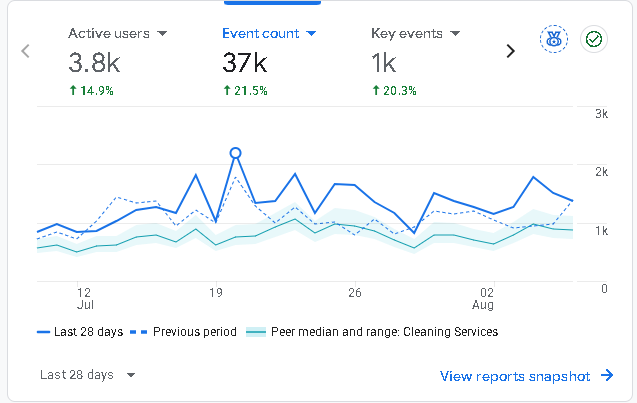Open the benchmarking medal icon

pyautogui.click(x=554, y=39)
